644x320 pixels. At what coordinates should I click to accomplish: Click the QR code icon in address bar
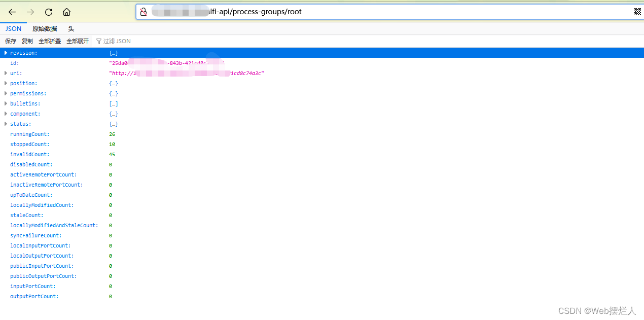point(637,11)
